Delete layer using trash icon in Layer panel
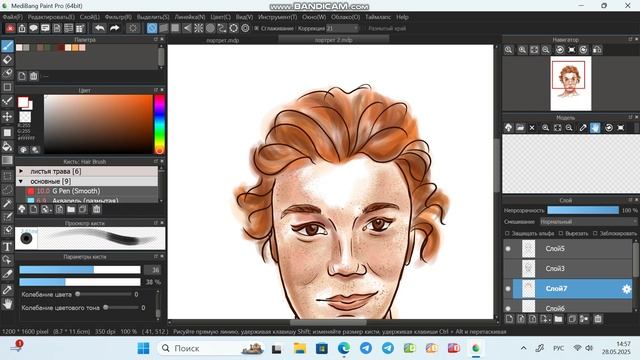The height and width of the screenshot is (360, 640). click(598, 319)
